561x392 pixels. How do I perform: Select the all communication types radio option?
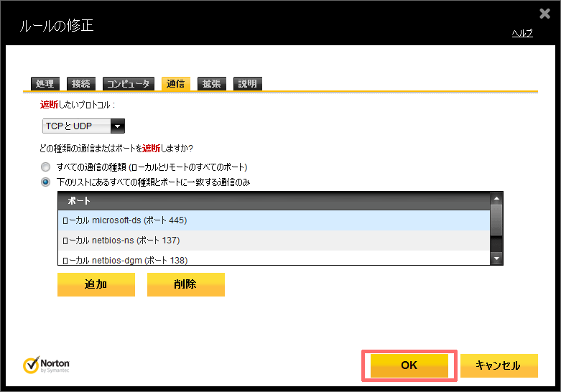[x=46, y=167]
